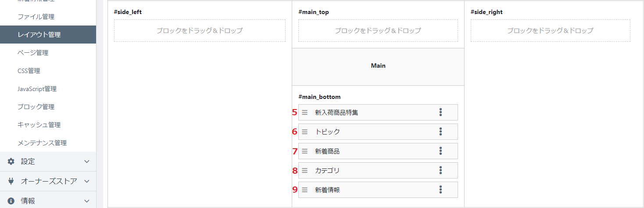This screenshot has height=208, width=644.
Task: Open the three-dot menu for カテゴリ block
Action: 440,170
